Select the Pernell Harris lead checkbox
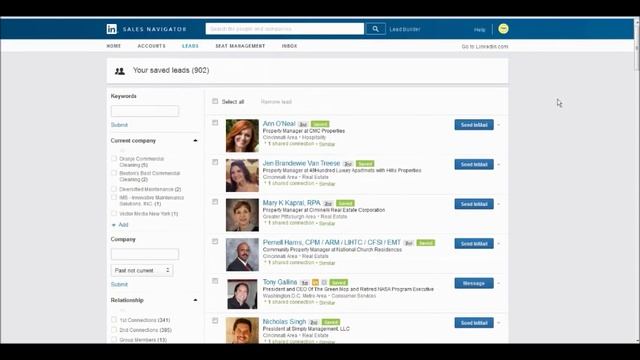Image resolution: width=640 pixels, height=360 pixels. click(x=215, y=242)
